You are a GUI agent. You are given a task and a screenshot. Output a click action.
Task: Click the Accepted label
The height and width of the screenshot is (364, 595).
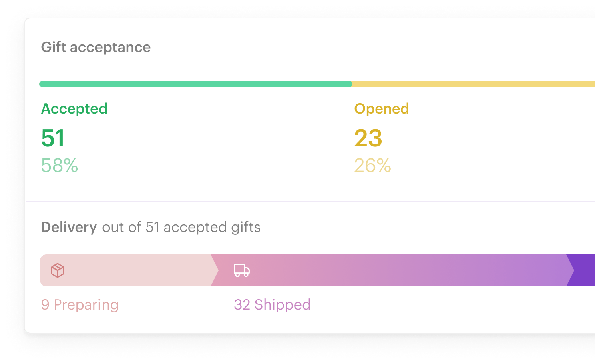click(x=74, y=109)
